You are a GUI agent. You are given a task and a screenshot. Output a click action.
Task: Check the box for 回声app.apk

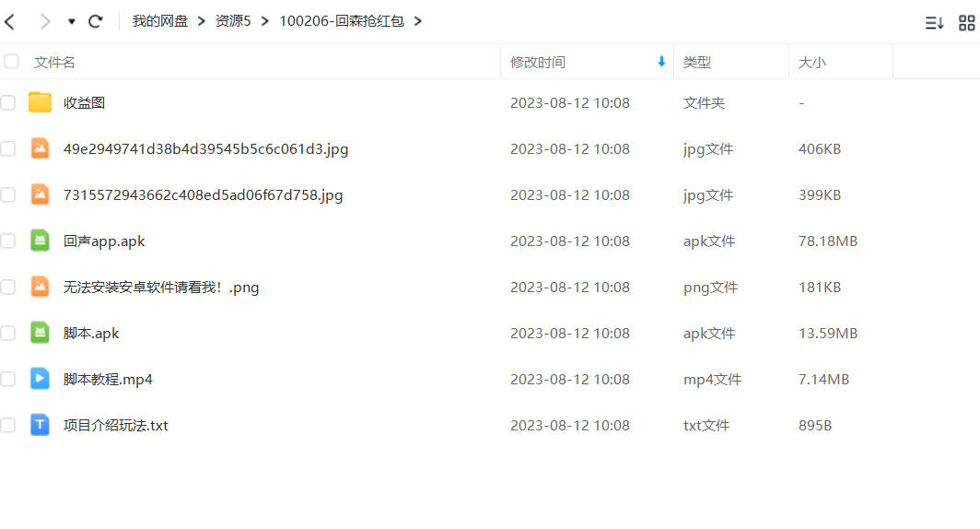(7, 241)
